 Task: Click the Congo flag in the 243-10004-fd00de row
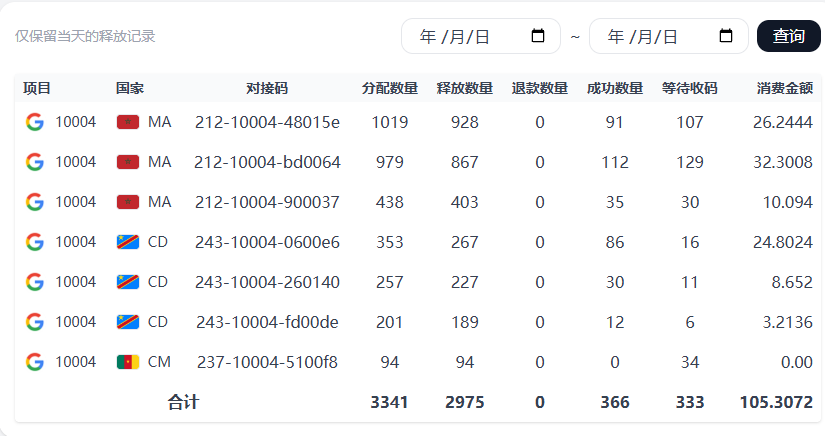[127, 322]
